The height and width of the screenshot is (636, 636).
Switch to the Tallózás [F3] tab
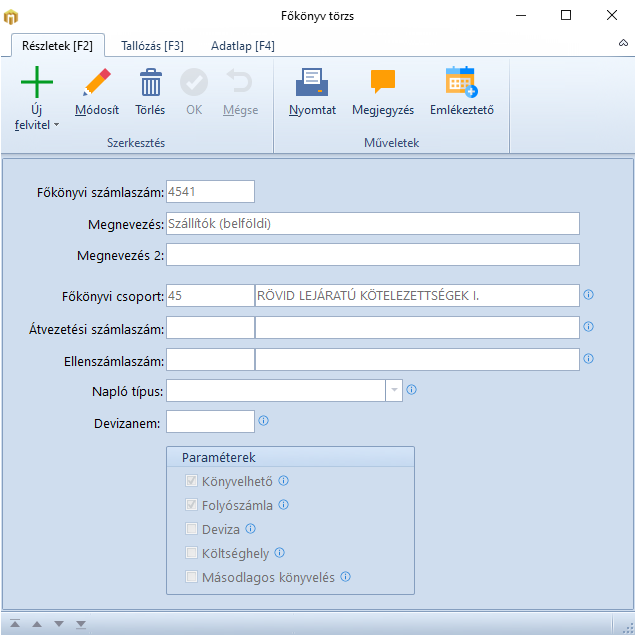pyautogui.click(x=152, y=46)
